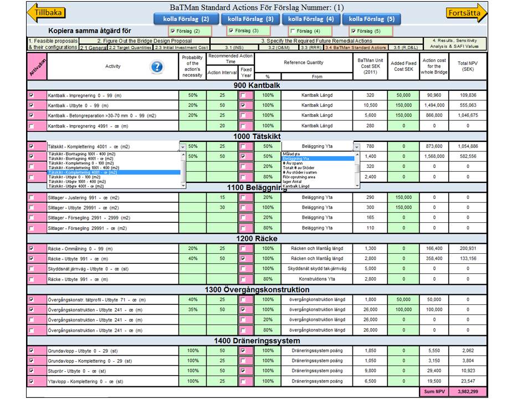Screen dimensions: 532x399
Task: Open the Beläggning Yta reference quantity dropdown arrow
Action: click(356, 147)
